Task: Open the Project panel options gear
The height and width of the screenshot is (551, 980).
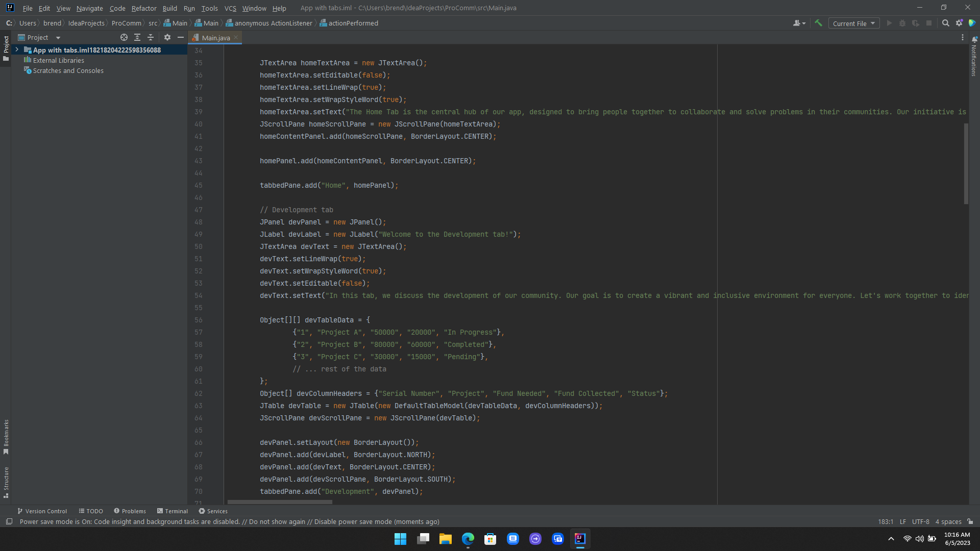Action: click(167, 37)
